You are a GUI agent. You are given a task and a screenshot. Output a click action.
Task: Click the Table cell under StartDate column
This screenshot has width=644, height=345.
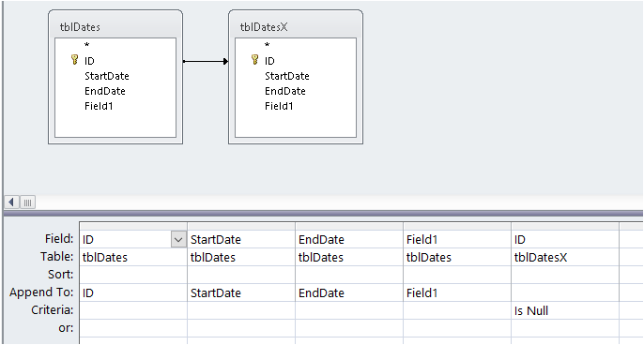click(x=241, y=257)
